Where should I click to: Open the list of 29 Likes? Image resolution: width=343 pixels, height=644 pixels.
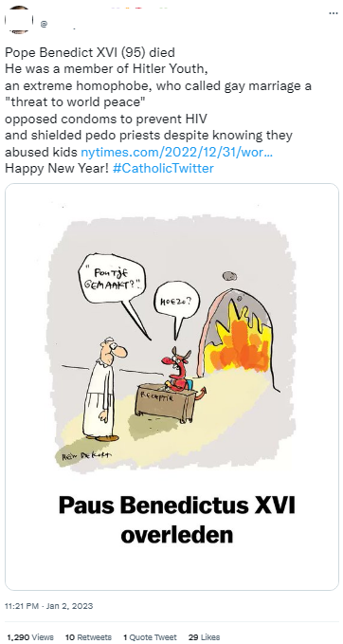coord(204,637)
